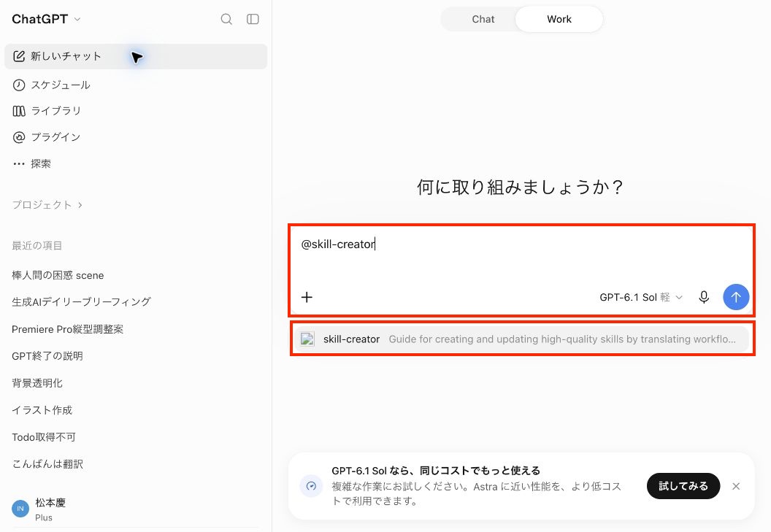Collapse sidebar with the panel toggle icon
771x532 pixels.
click(253, 19)
